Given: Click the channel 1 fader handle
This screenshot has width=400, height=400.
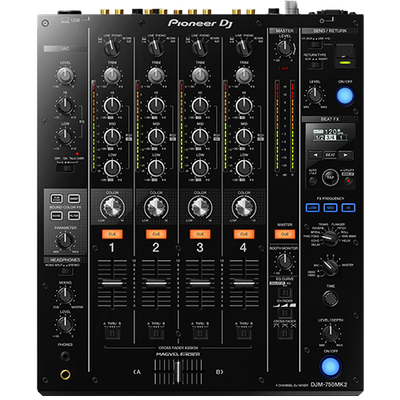Looking at the screenshot, I should 112,283.
